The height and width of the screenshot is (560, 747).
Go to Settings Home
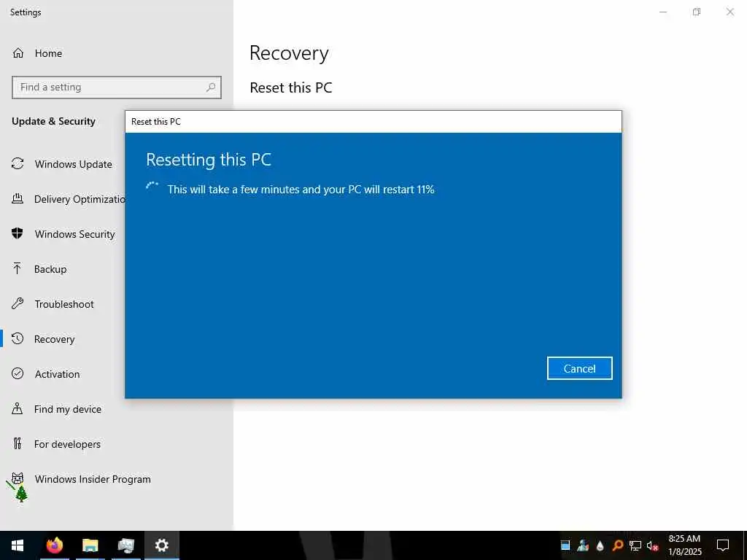37,53
